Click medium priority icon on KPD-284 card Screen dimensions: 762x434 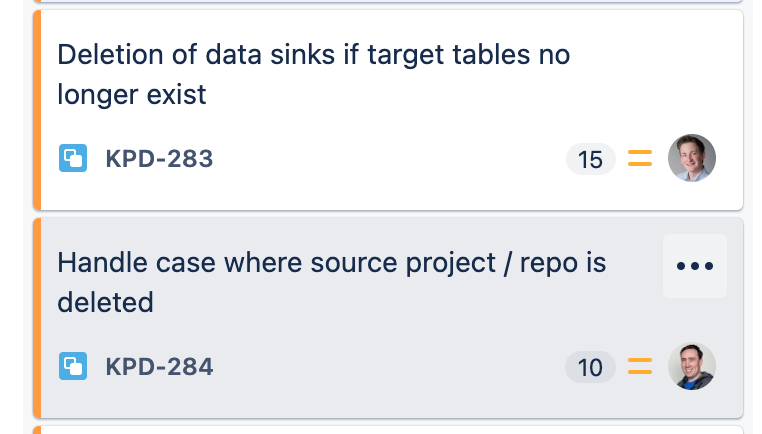640,367
